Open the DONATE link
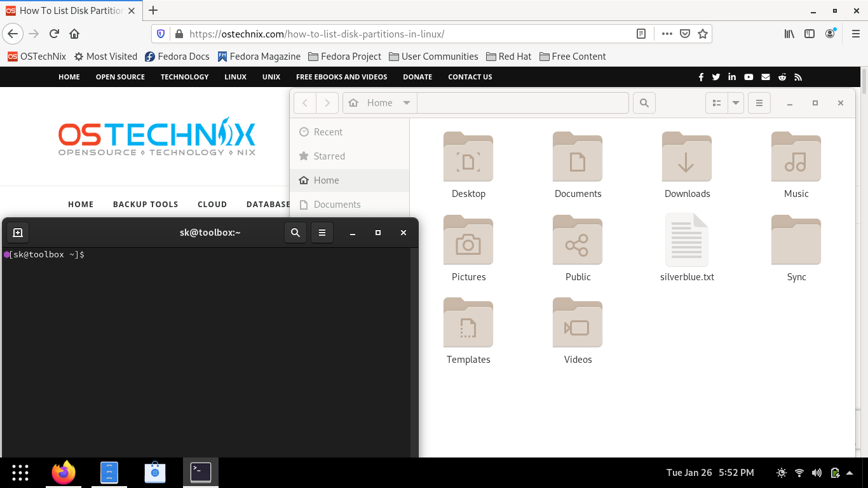This screenshot has height=488, width=868. pos(417,77)
